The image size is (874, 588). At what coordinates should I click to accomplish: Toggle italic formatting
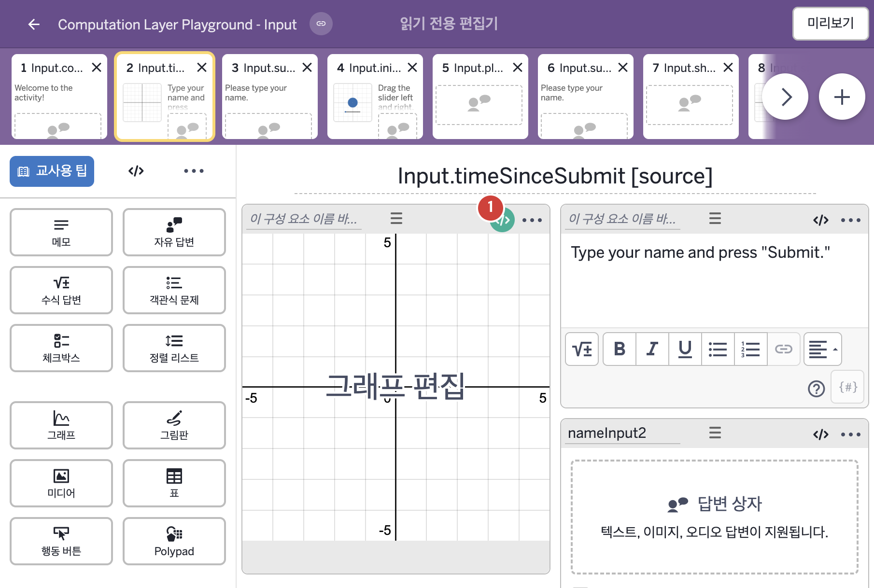(652, 349)
